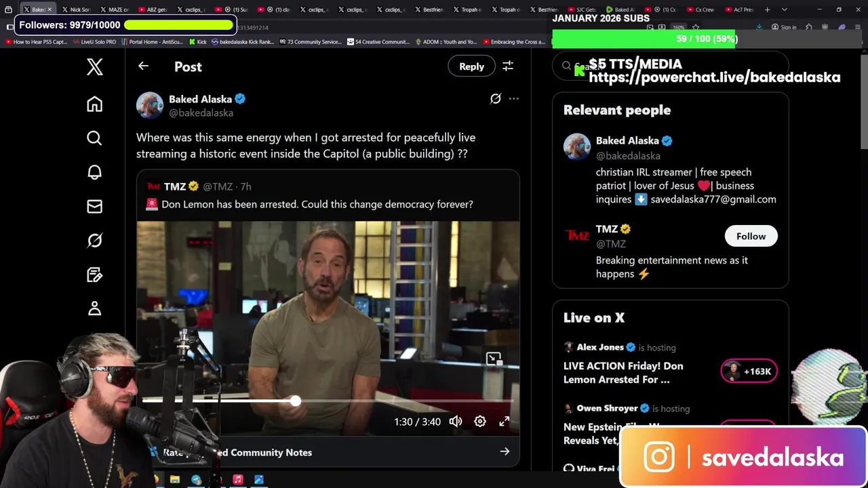The height and width of the screenshot is (488, 868).
Task: Open the browser tab manager icon
Action: click(8, 9)
